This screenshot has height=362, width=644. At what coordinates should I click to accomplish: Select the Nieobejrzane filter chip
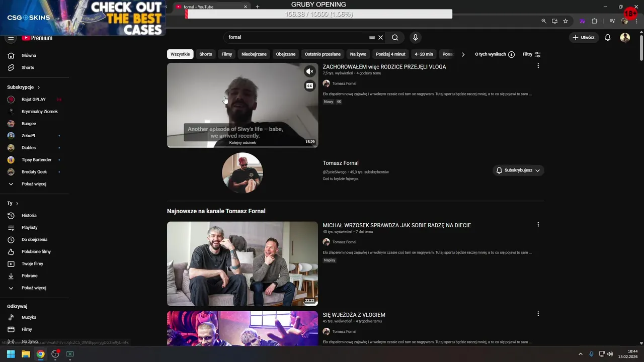coord(254,54)
